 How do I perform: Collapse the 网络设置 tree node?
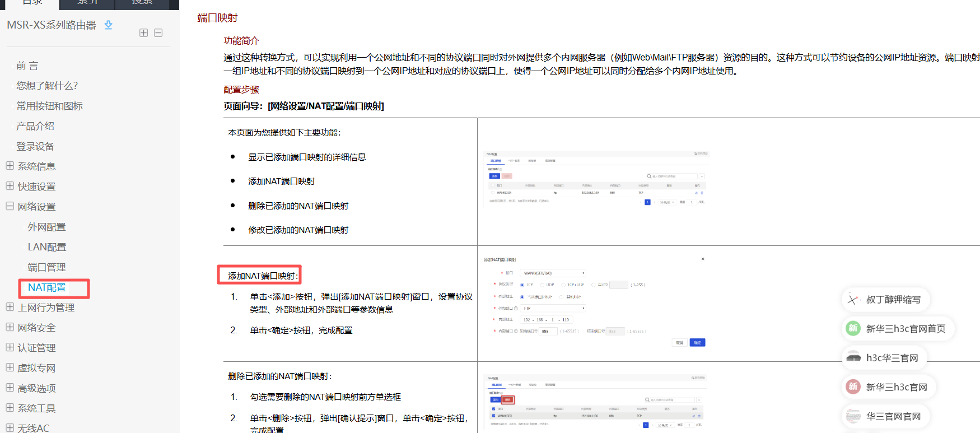(x=10, y=206)
